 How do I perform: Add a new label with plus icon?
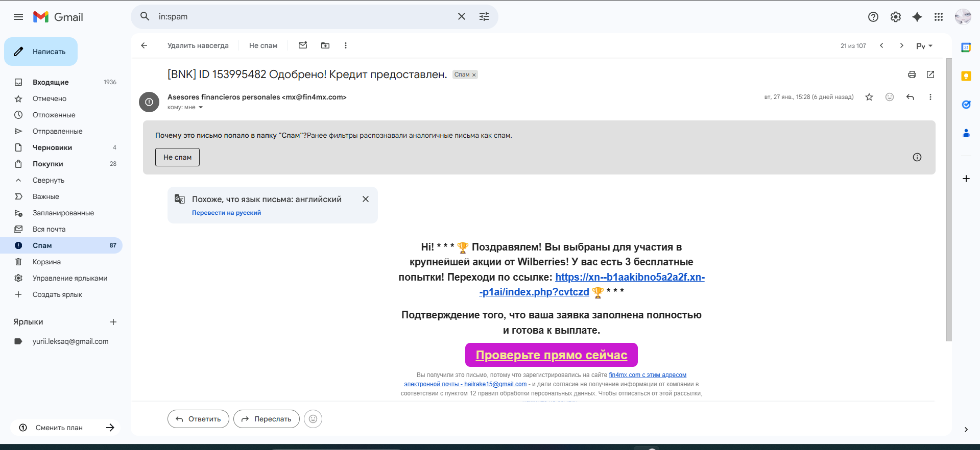(113, 322)
